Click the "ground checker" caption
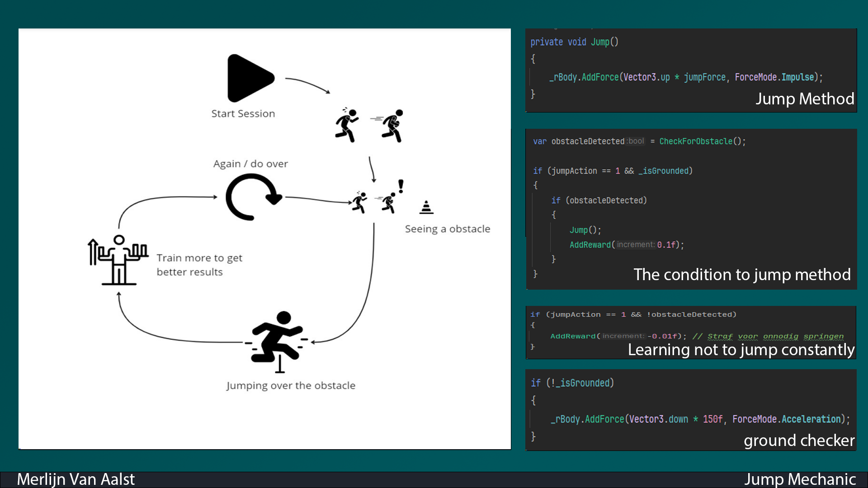Image resolution: width=868 pixels, height=488 pixels. (x=798, y=440)
